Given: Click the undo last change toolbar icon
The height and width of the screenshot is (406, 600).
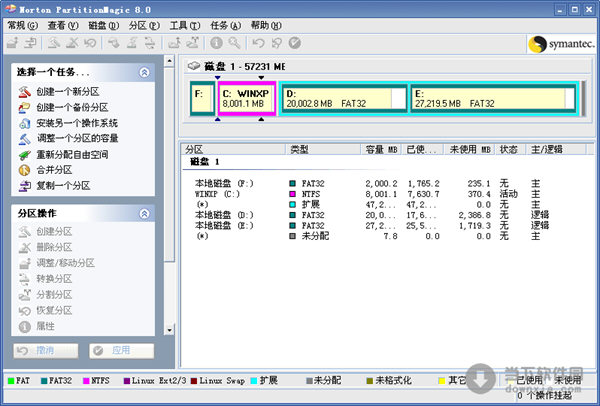Looking at the screenshot, I should click(x=258, y=43).
